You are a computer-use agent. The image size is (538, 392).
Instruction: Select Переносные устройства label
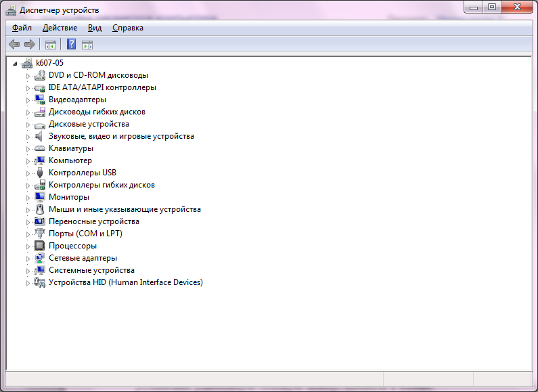[94, 221]
